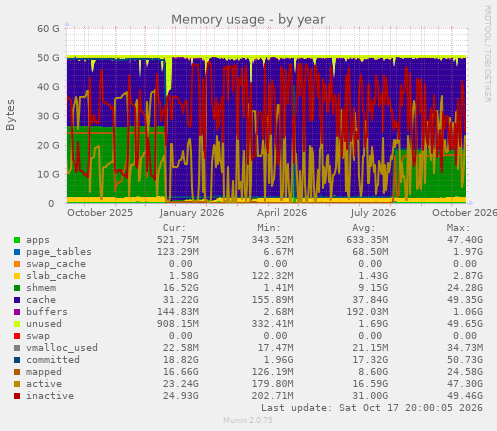This screenshot has width=497, height=431.
Task: Click the 'Avg:' column header
Action: 364,228
